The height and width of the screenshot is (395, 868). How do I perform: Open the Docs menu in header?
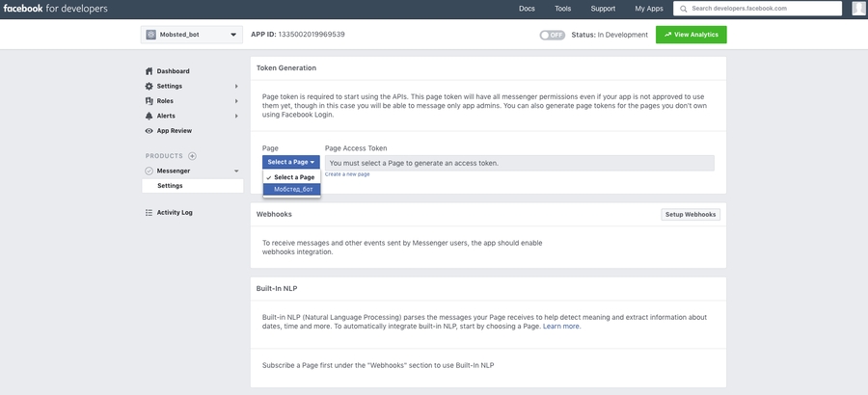click(x=527, y=9)
